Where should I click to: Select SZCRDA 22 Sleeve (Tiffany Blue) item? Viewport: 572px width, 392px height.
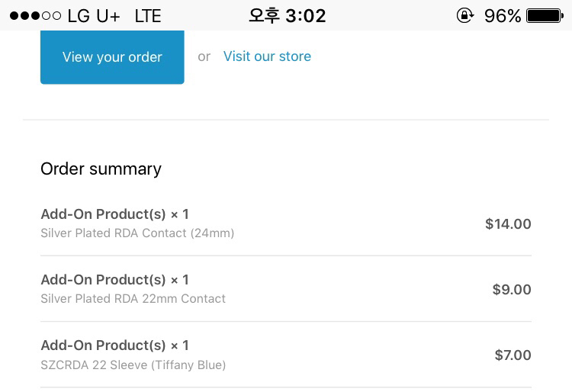(133, 365)
